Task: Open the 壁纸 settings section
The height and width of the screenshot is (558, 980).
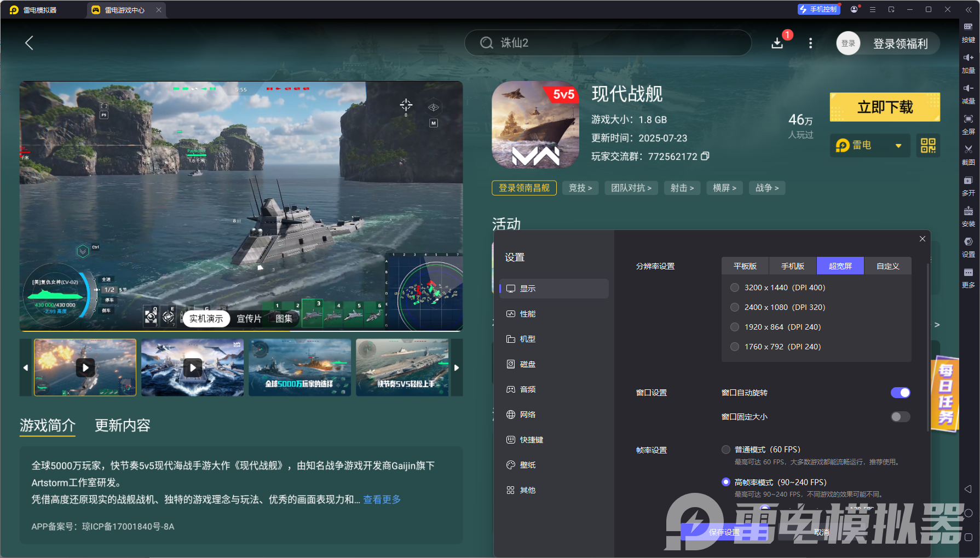Action: click(x=554, y=465)
